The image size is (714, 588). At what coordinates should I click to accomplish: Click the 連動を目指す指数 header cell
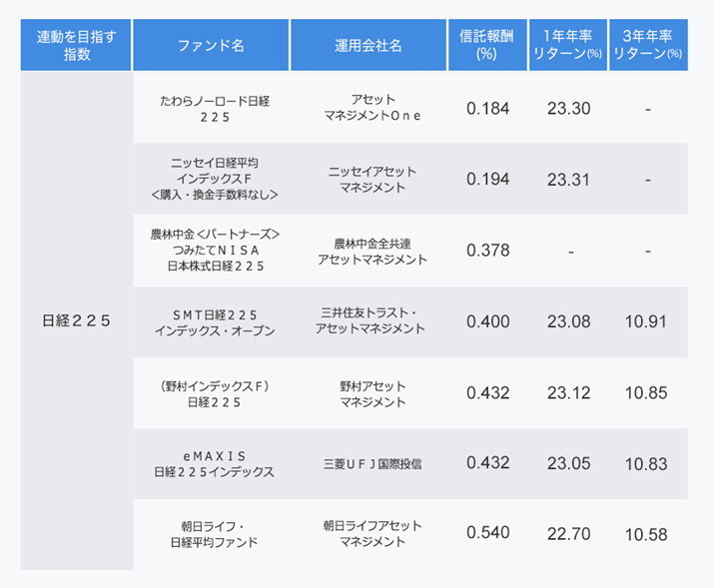tap(76, 45)
